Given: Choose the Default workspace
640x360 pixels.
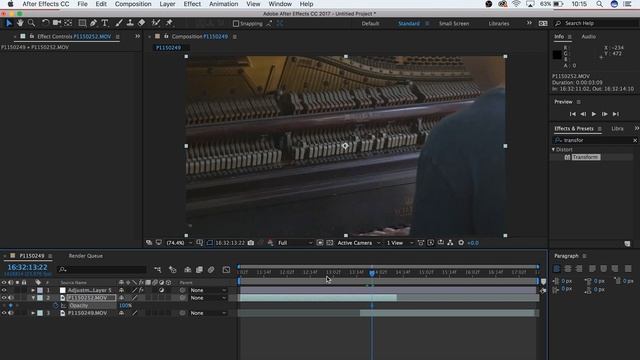Looking at the screenshot, I should pos(370,24).
